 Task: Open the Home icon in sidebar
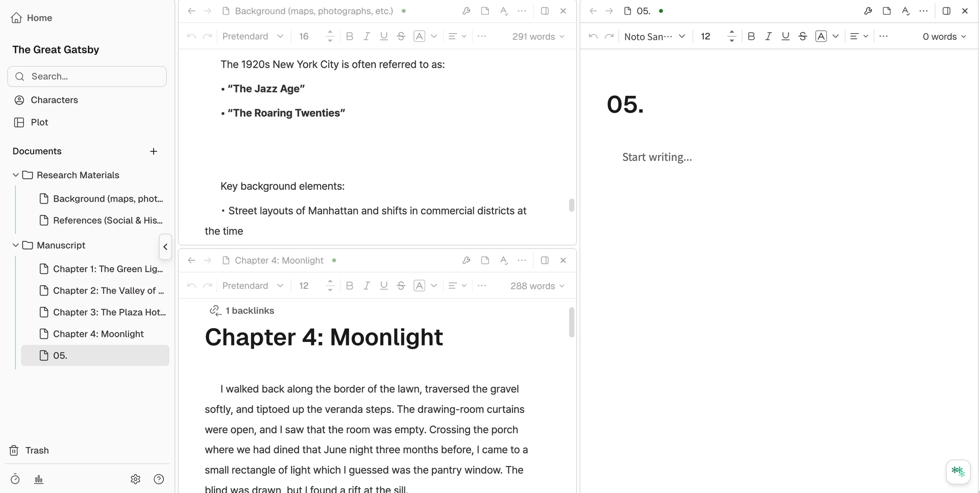pos(16,18)
